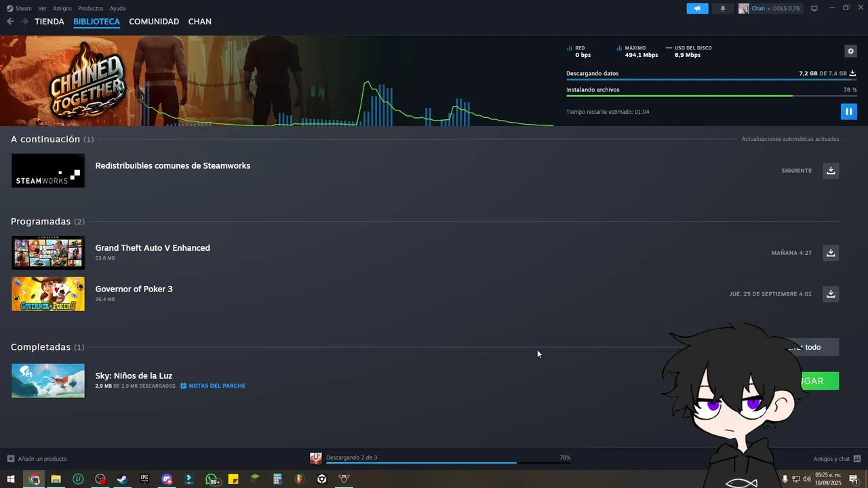Download Governor of Poker 3 now
This screenshot has width=868, height=488.
click(831, 293)
